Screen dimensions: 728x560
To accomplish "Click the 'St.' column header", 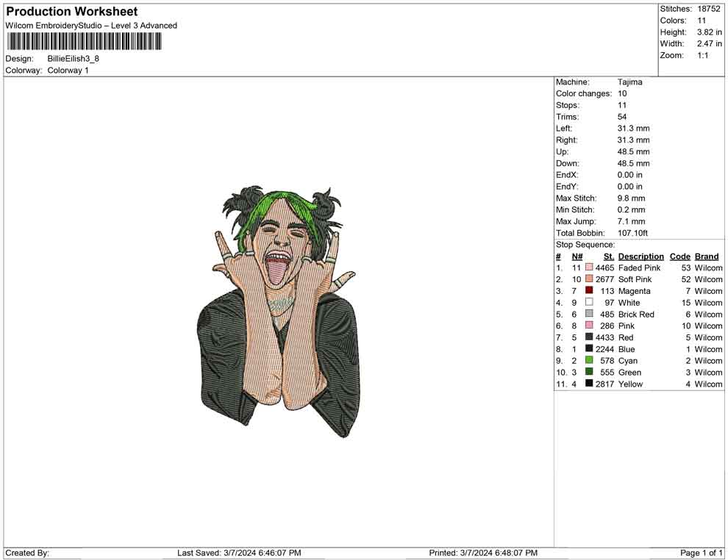I will click(x=609, y=256).
